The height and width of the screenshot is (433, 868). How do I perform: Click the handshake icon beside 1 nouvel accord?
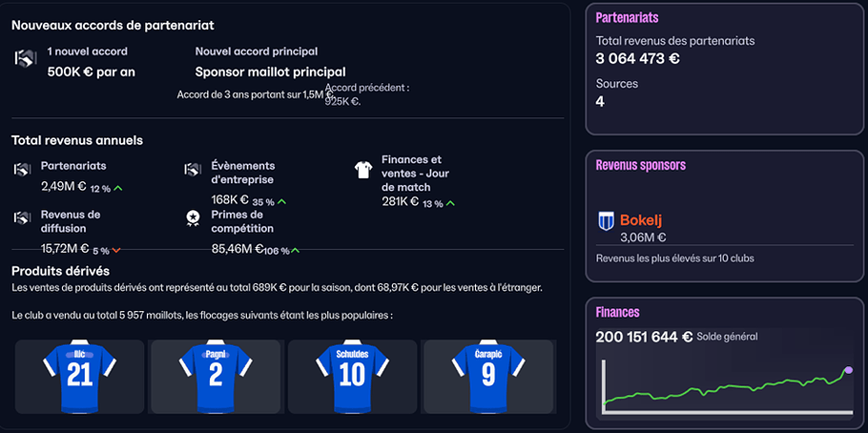[25, 58]
